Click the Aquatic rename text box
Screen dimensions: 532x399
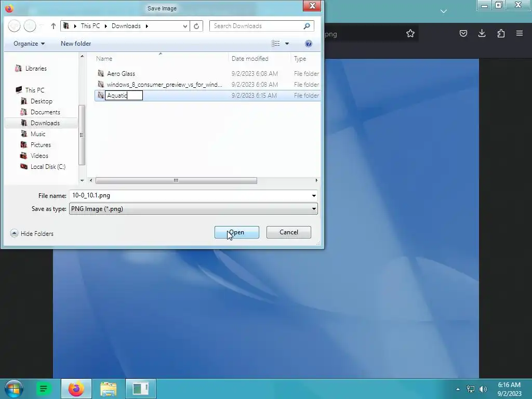(124, 96)
